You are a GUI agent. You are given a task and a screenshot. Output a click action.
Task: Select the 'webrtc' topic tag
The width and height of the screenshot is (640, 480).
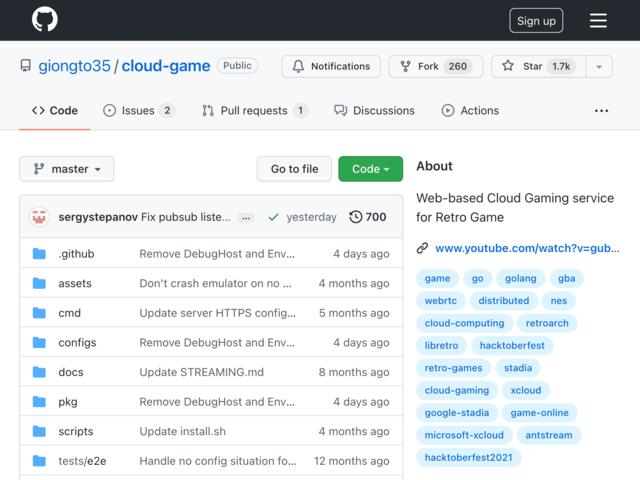coord(440,301)
